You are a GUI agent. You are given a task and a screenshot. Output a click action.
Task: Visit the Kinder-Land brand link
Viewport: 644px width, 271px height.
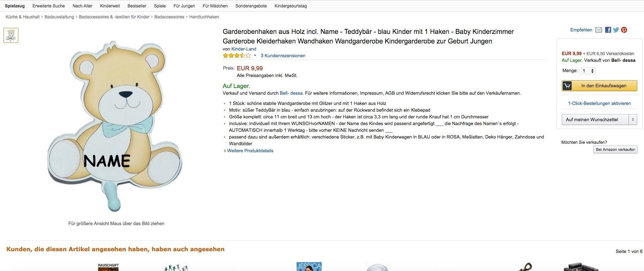pyautogui.click(x=244, y=49)
